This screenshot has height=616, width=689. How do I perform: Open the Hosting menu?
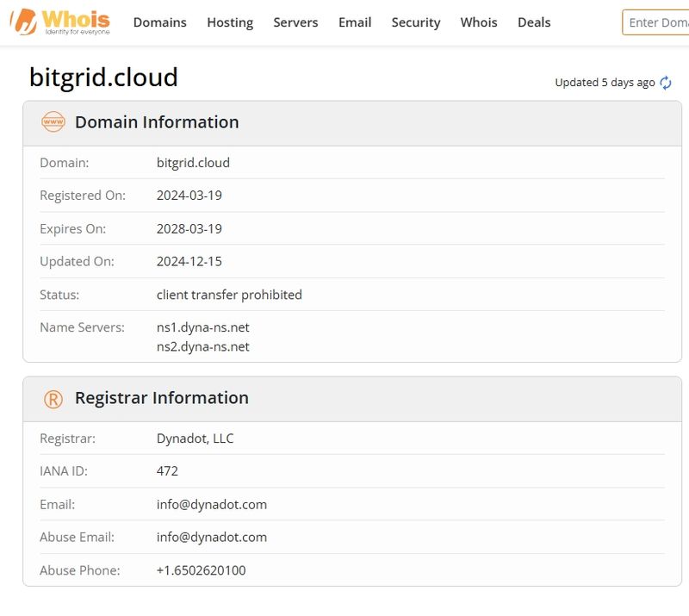point(230,22)
